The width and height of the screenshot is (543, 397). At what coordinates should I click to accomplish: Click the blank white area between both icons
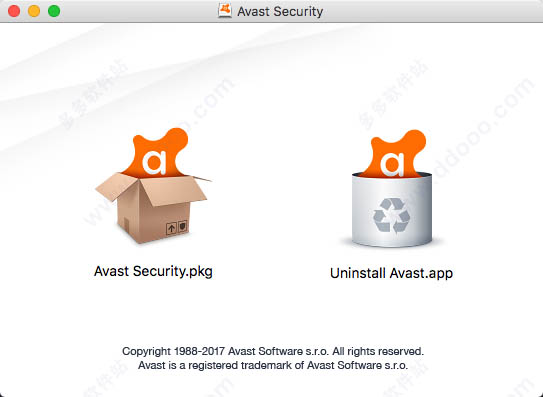[x=274, y=194]
